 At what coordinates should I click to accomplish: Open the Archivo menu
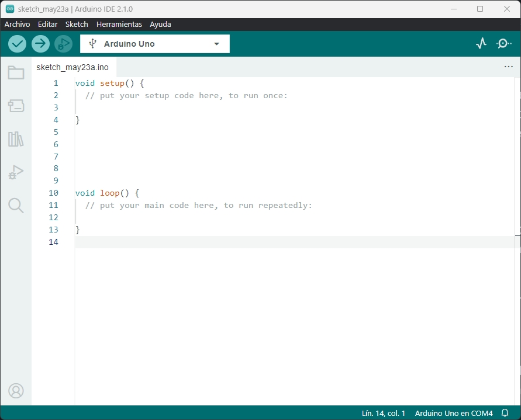coord(17,25)
